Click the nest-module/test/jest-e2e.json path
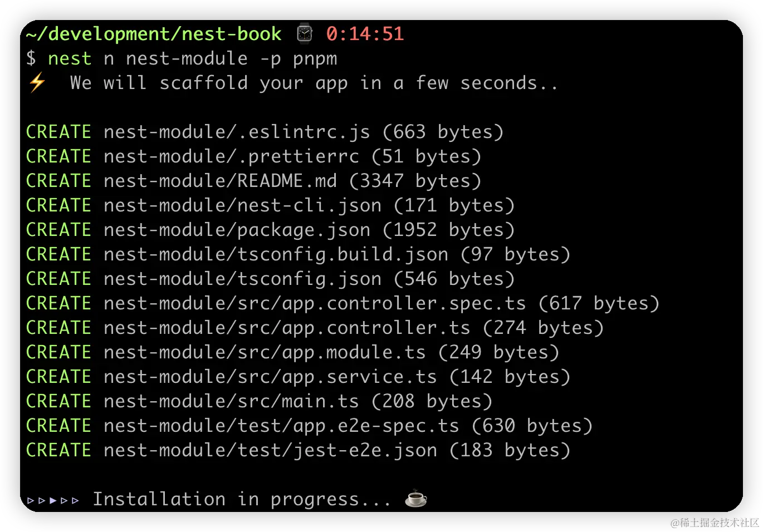The height and width of the screenshot is (532, 763). pyautogui.click(x=270, y=450)
